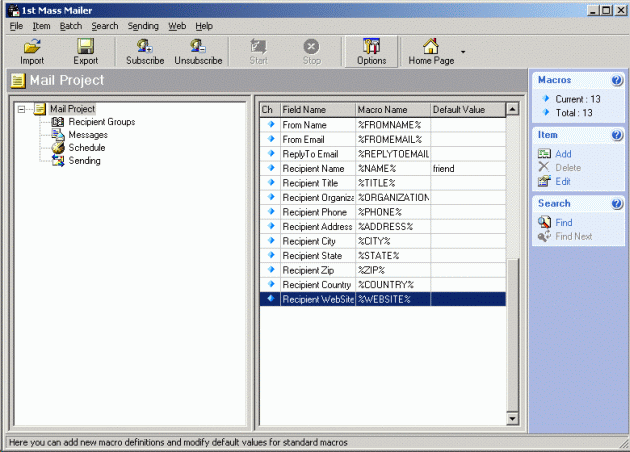The height and width of the screenshot is (452, 630).
Task: Click the macro list scroll down arrow
Action: [x=512, y=418]
